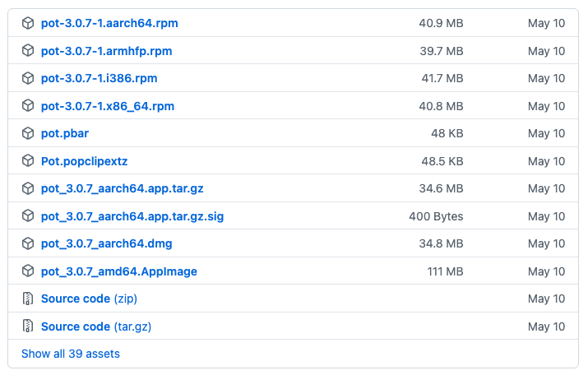Download the pot_3.0.7_amd64.AppImage file
The width and height of the screenshot is (588, 375).
(x=119, y=271)
